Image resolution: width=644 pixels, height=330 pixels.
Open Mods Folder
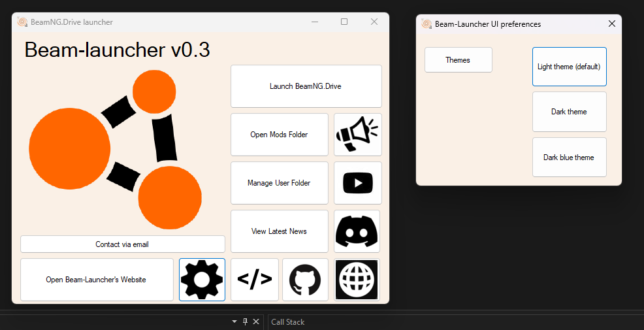tap(280, 135)
